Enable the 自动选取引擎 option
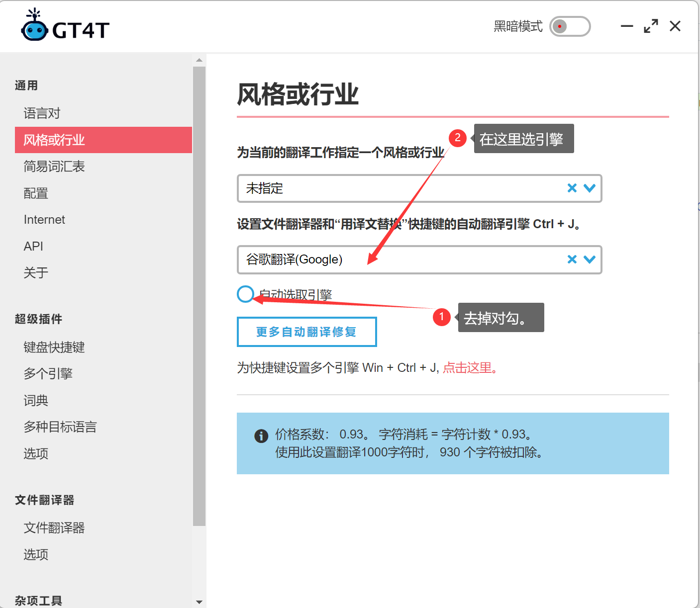Image resolution: width=700 pixels, height=608 pixels. click(x=245, y=294)
